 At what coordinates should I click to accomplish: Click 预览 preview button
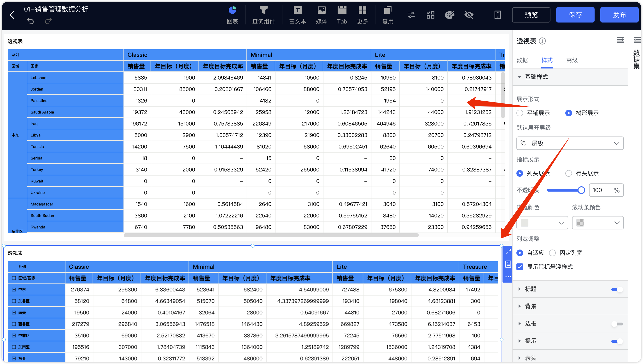coord(531,15)
